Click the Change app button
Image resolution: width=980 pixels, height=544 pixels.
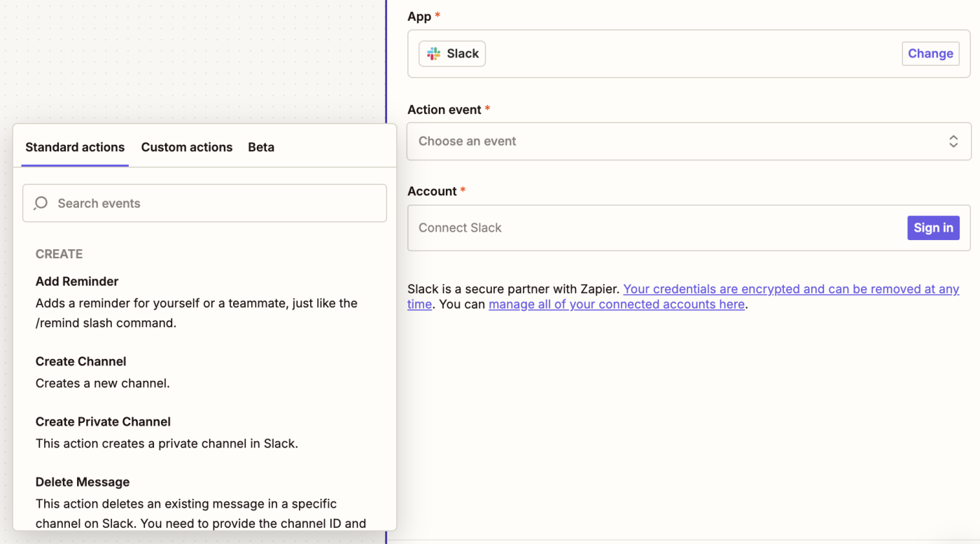click(x=930, y=53)
